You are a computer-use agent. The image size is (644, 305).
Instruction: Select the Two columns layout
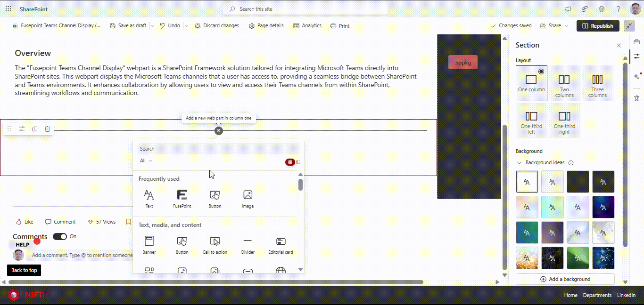pyautogui.click(x=564, y=84)
